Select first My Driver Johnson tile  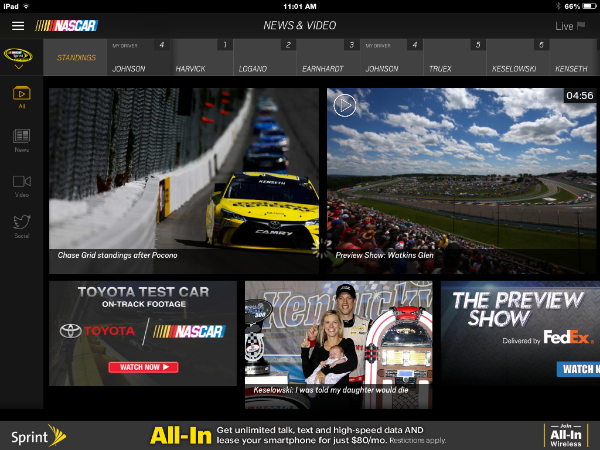coord(139,57)
